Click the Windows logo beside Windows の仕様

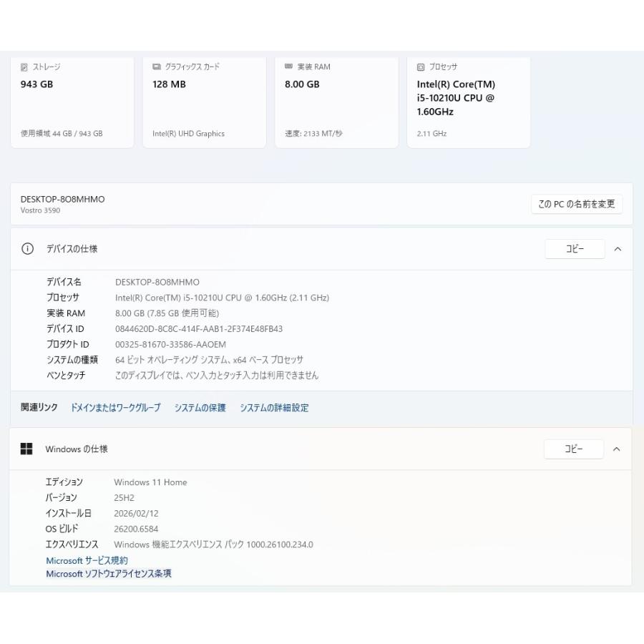(28, 449)
